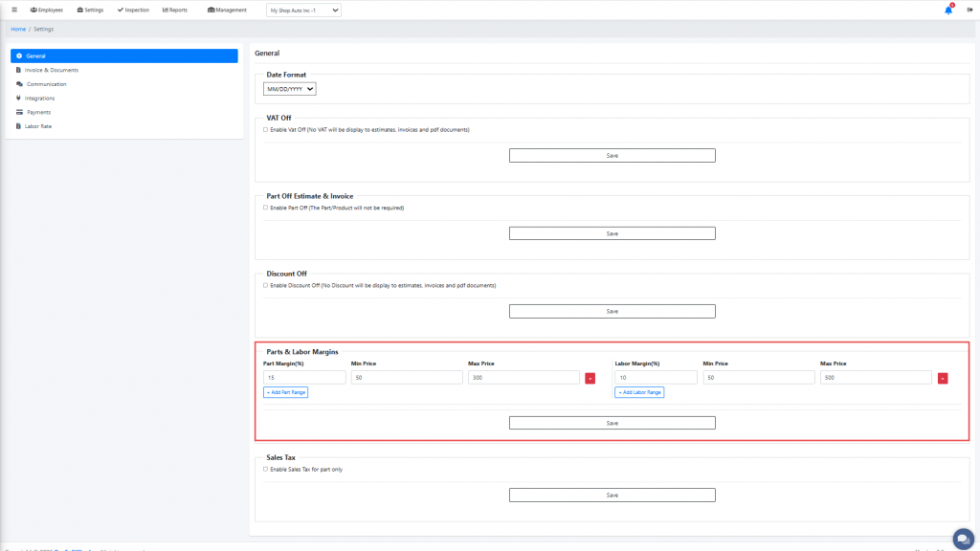The height and width of the screenshot is (551, 980).
Task: Check Enable Sales Tax for part only
Action: (x=266, y=469)
